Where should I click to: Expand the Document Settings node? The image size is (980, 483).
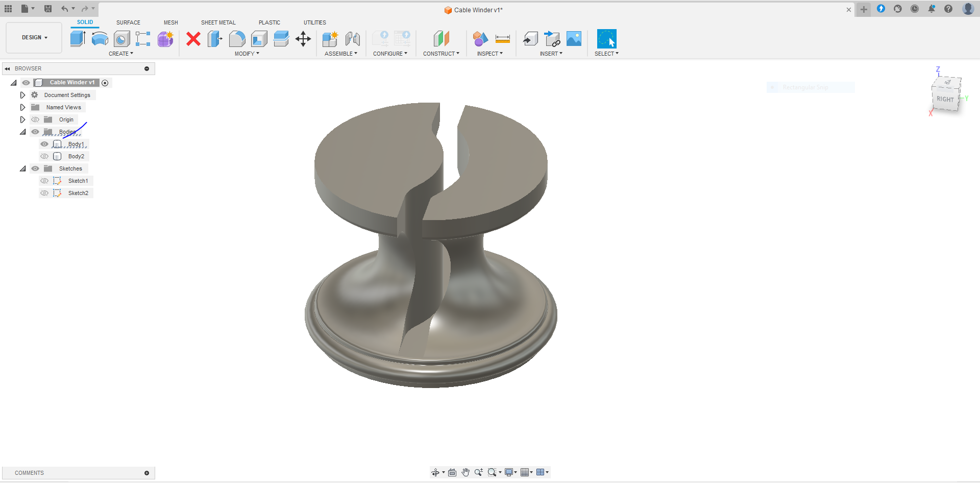click(x=22, y=95)
